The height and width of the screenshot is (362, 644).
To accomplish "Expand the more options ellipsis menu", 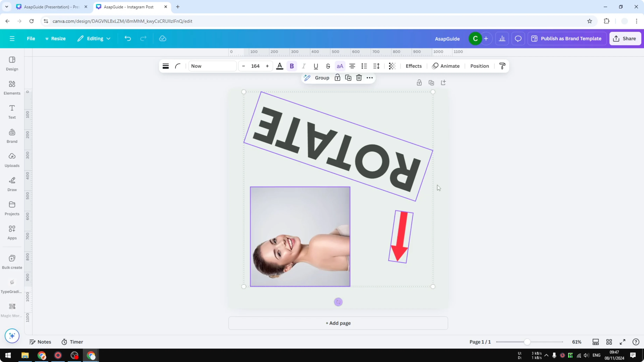I will click(370, 78).
